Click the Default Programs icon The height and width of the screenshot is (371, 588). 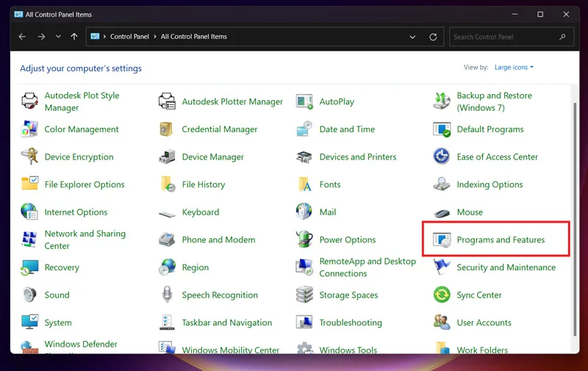coord(442,129)
